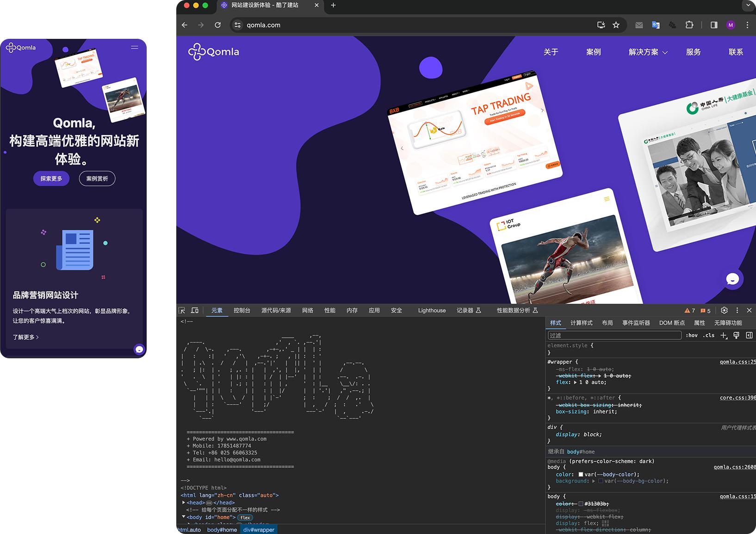The image size is (756, 534).
Task: Open the DevTools three-dot customize menu
Action: coord(737,310)
